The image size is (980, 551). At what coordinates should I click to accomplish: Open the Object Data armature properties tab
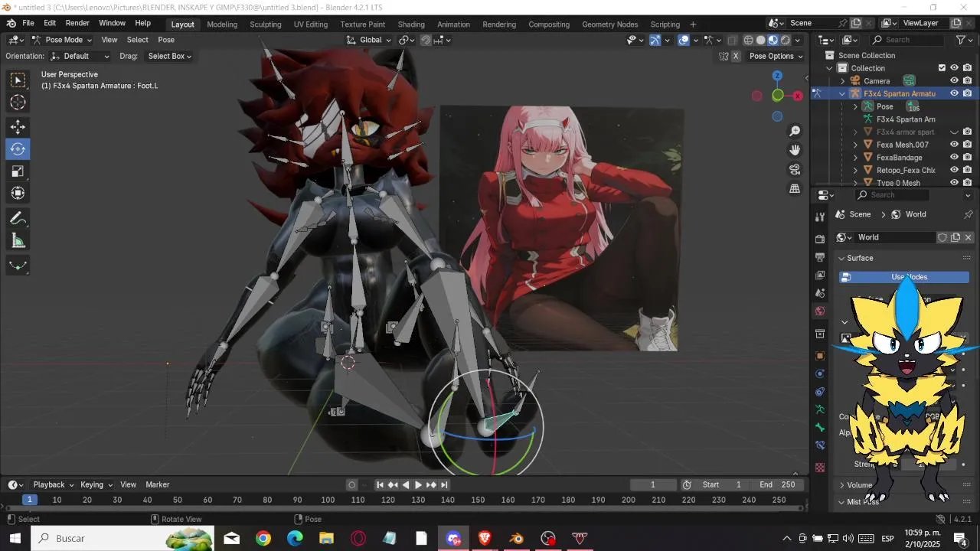click(820, 409)
